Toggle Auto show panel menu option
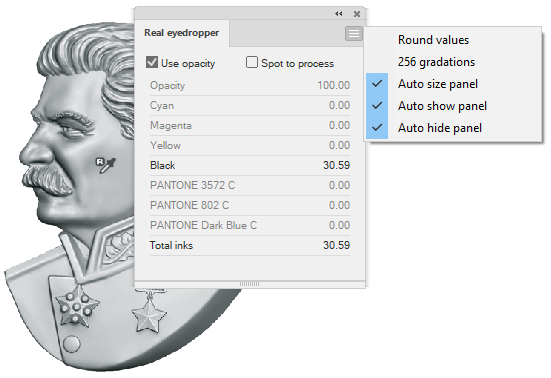 tap(442, 106)
